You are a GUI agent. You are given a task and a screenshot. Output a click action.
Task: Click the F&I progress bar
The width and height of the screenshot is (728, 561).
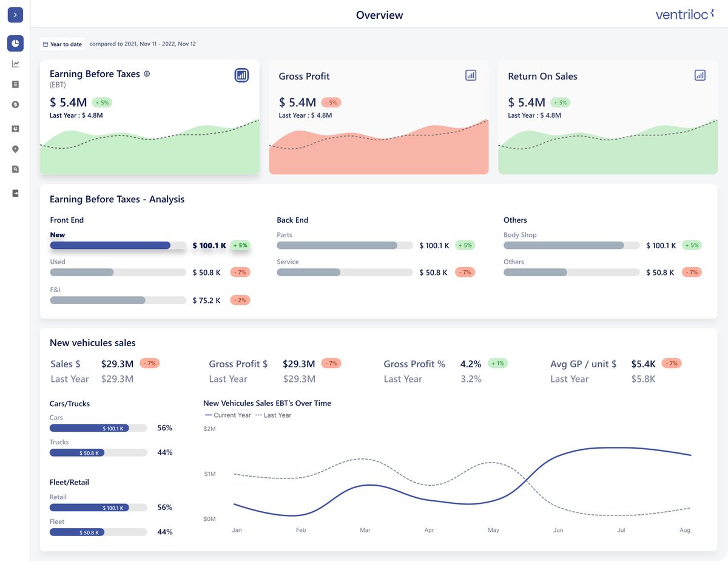(x=118, y=300)
